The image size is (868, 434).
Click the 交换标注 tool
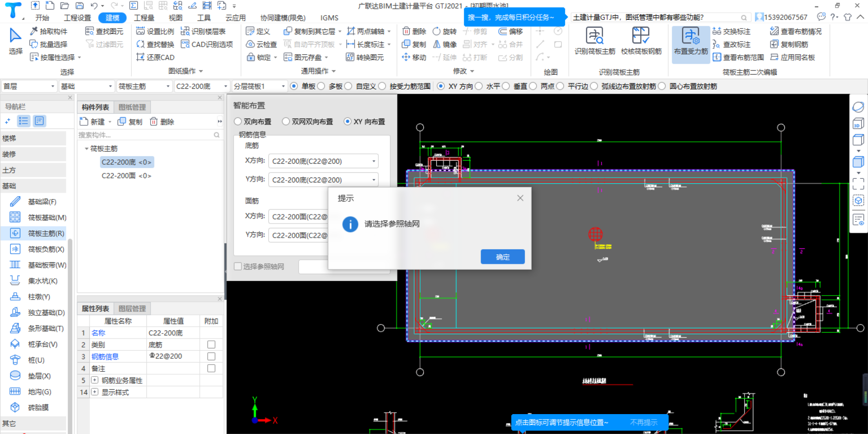click(x=731, y=31)
